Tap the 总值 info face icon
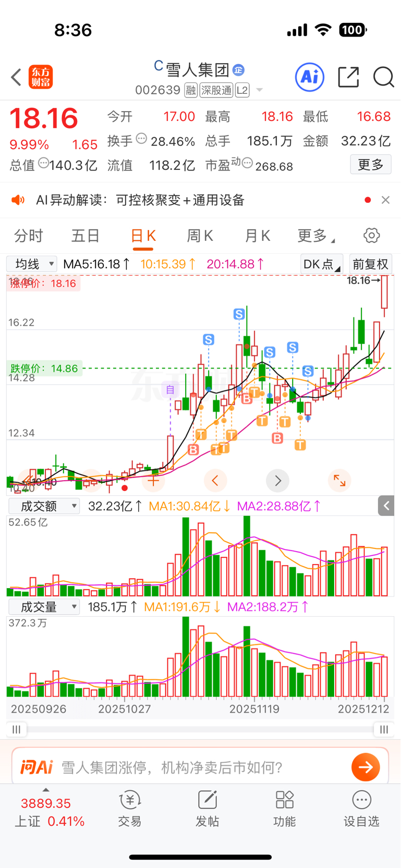Screen dimensions: 401x868 43,163
